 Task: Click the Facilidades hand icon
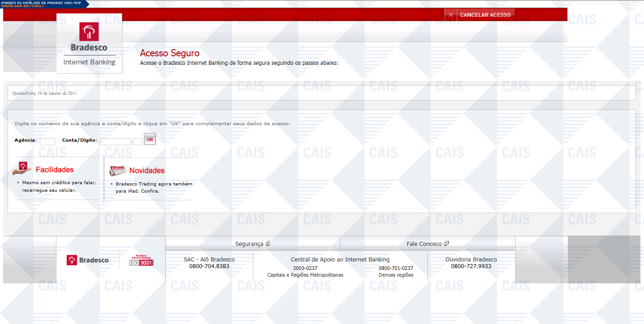click(22, 168)
